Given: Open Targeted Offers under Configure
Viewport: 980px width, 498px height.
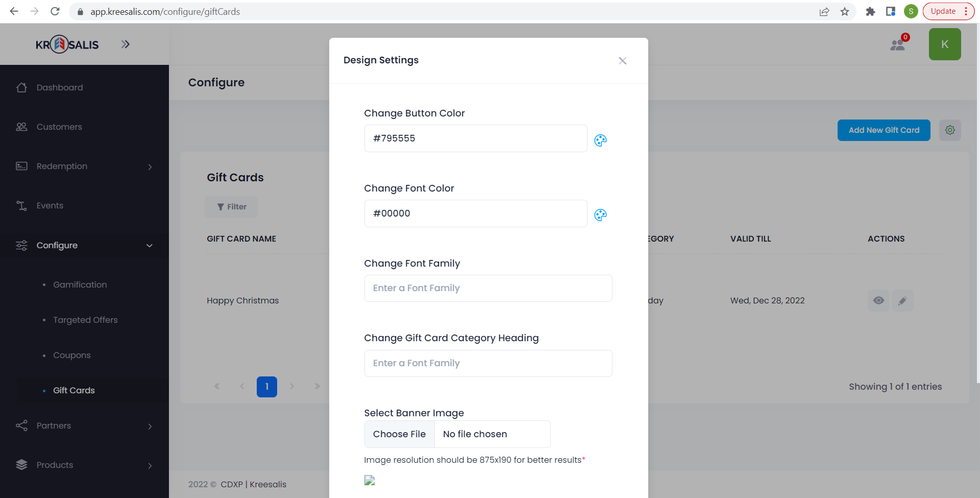Looking at the screenshot, I should pyautogui.click(x=85, y=320).
